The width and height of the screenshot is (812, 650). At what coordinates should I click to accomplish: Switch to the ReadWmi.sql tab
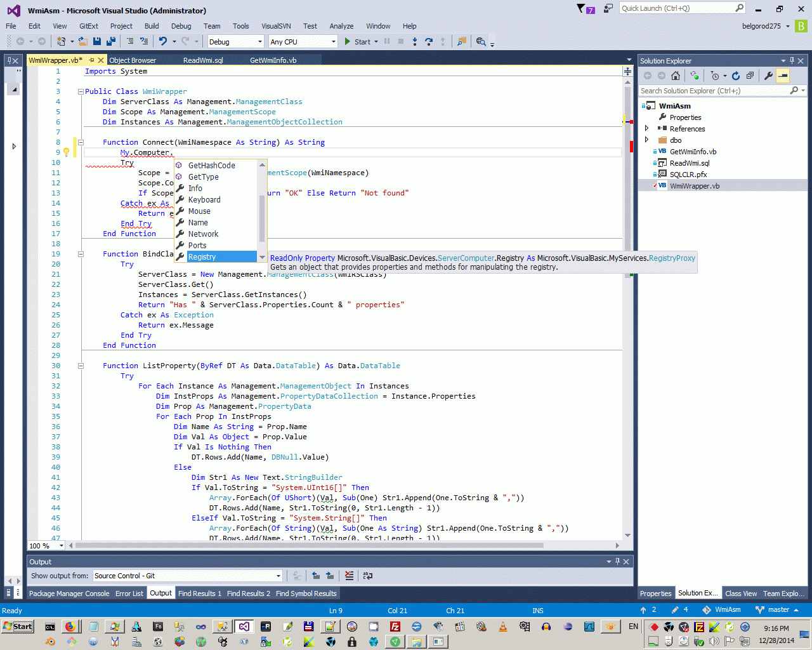[203, 60]
